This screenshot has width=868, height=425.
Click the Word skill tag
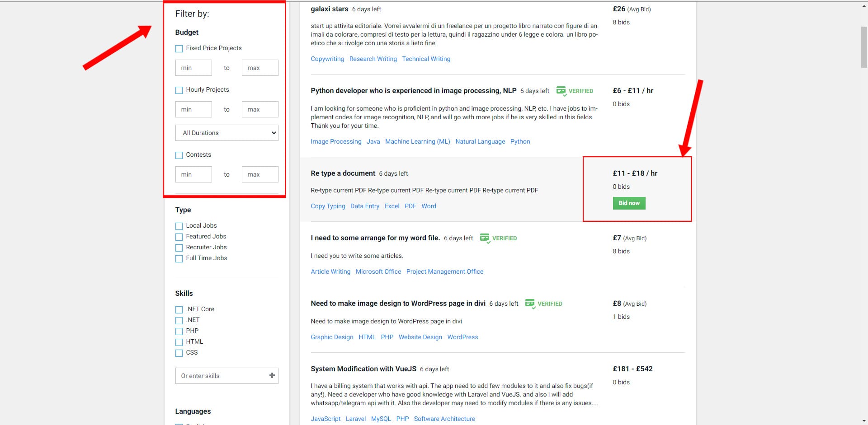pos(429,206)
